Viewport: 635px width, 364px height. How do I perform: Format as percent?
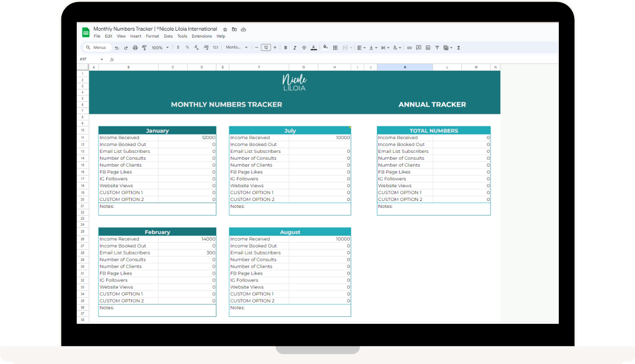pyautogui.click(x=187, y=48)
